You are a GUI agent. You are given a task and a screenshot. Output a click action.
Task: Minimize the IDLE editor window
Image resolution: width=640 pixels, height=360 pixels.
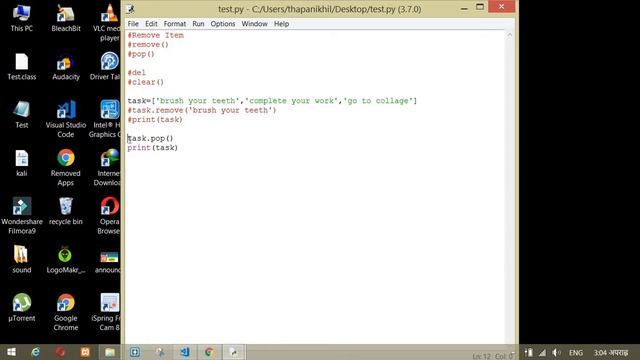(x=464, y=8)
